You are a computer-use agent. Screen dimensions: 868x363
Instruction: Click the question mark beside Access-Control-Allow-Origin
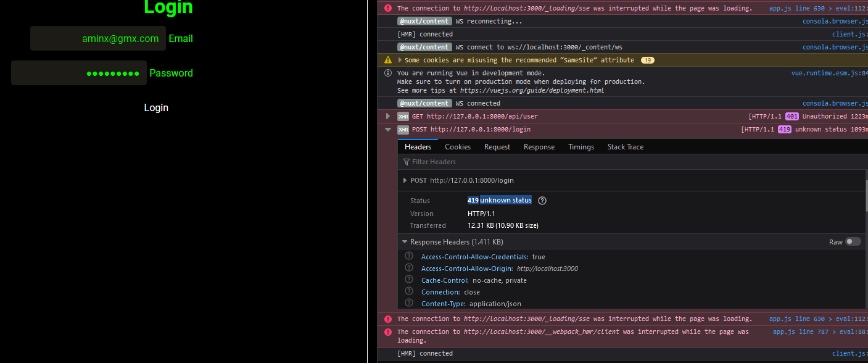pos(408,267)
